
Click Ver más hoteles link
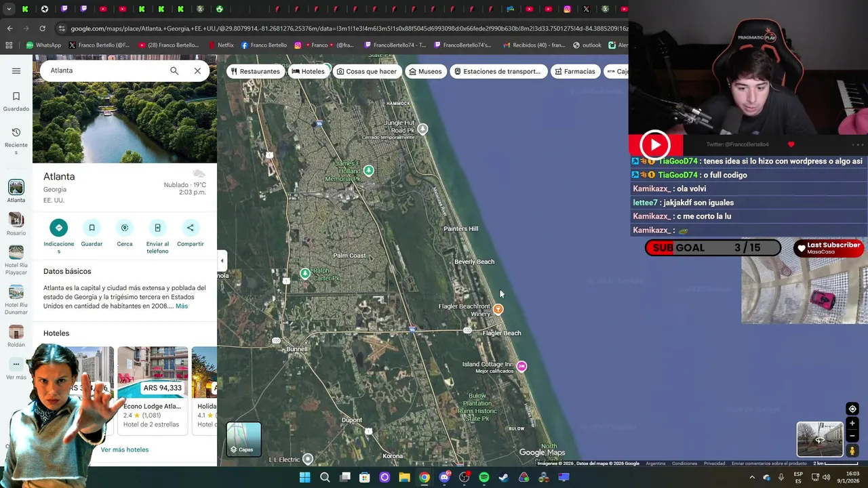(x=125, y=449)
